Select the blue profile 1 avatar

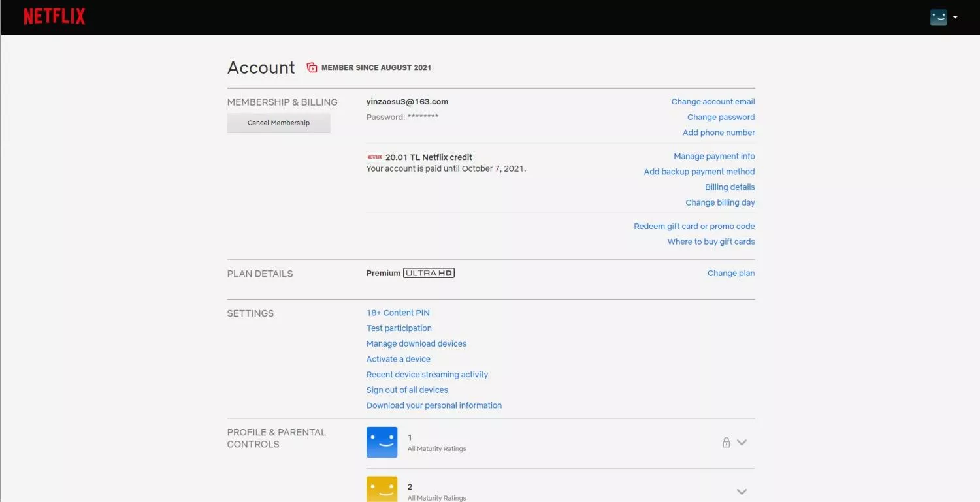pyautogui.click(x=382, y=442)
